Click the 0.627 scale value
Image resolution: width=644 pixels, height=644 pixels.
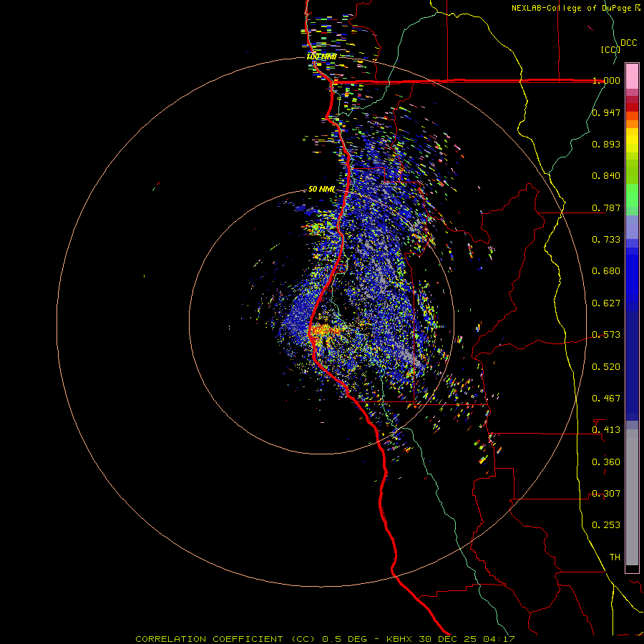pyautogui.click(x=606, y=303)
